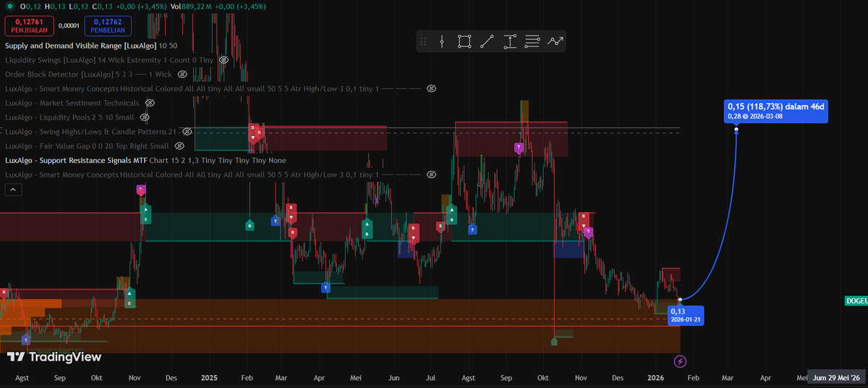Select the vertical line drawing tool
This screenshot has width=868, height=388.
(441, 41)
